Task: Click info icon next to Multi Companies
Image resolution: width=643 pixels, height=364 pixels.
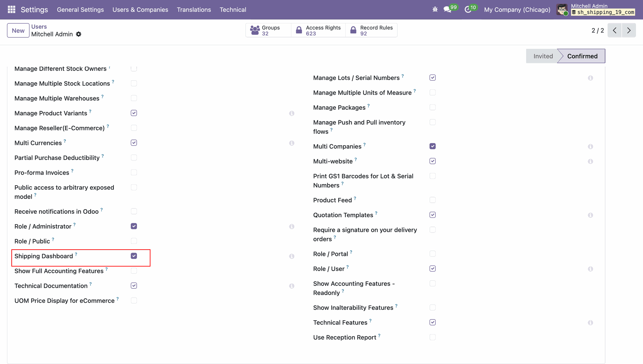Action: [x=590, y=147]
